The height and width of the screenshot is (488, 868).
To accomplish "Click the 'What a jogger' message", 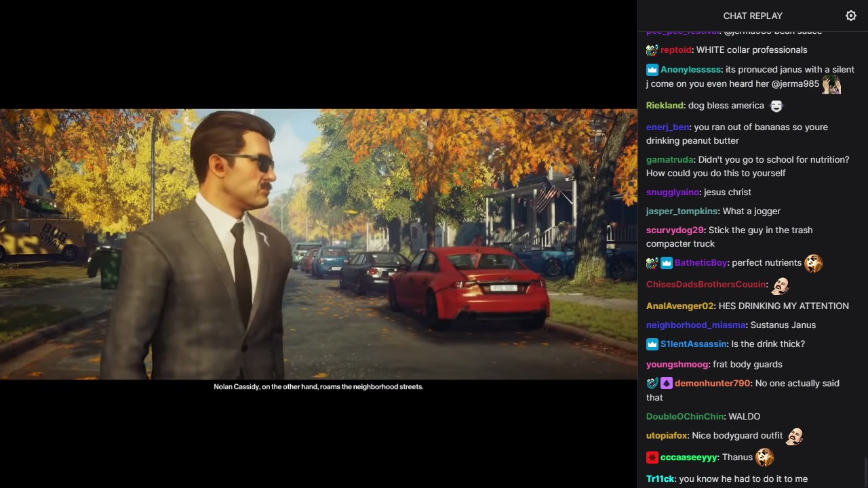I will pos(751,211).
